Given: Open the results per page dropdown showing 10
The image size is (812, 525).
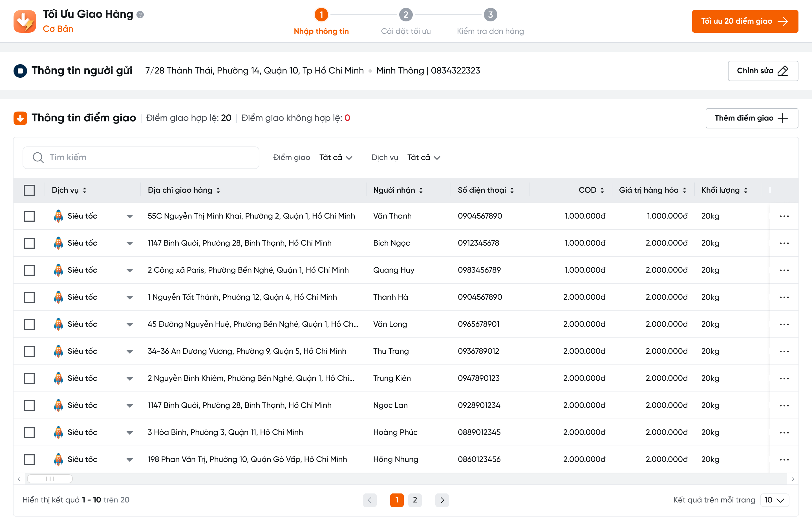Looking at the screenshot, I should [775, 500].
